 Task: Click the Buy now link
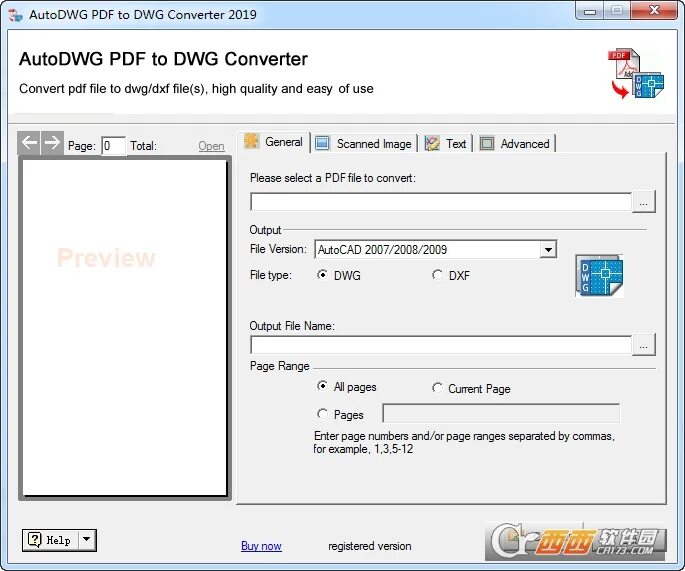[x=261, y=546]
